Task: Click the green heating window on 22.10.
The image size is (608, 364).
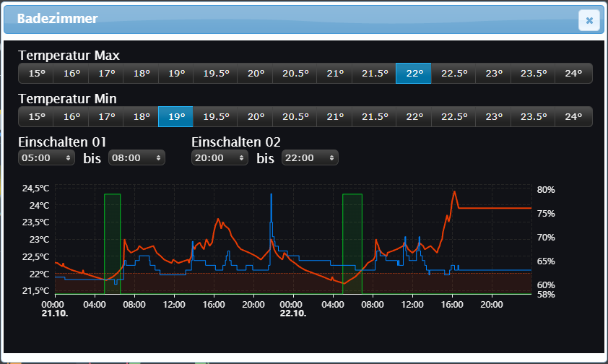Action: tap(352, 243)
